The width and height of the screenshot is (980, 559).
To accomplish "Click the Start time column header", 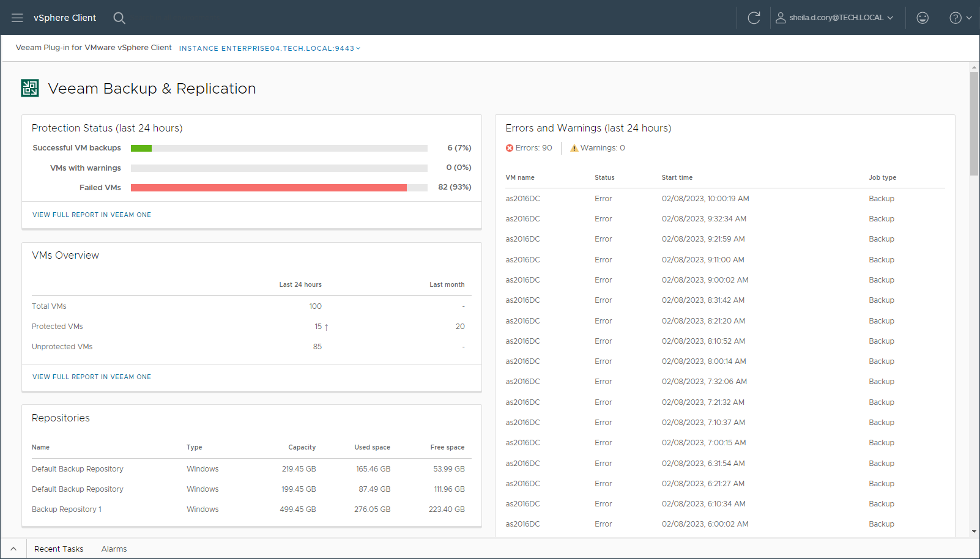I will [677, 177].
